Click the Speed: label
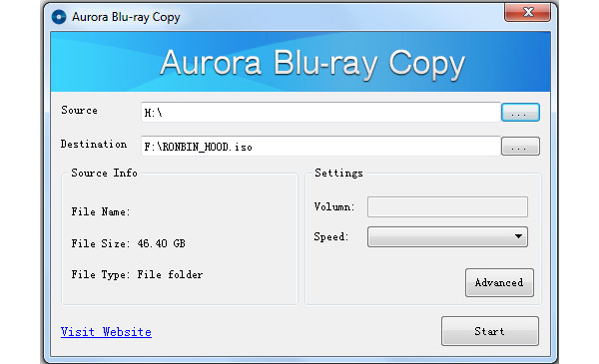This screenshot has height=364, width=599. [x=331, y=236]
